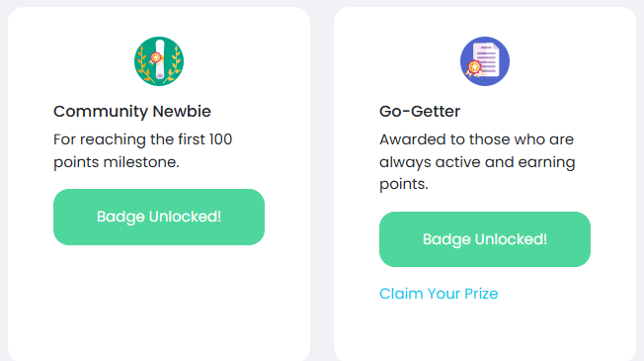Select the rosette ribbon on Go-Getter document icon
Image resolution: width=644 pixels, height=361 pixels.
coord(474,68)
